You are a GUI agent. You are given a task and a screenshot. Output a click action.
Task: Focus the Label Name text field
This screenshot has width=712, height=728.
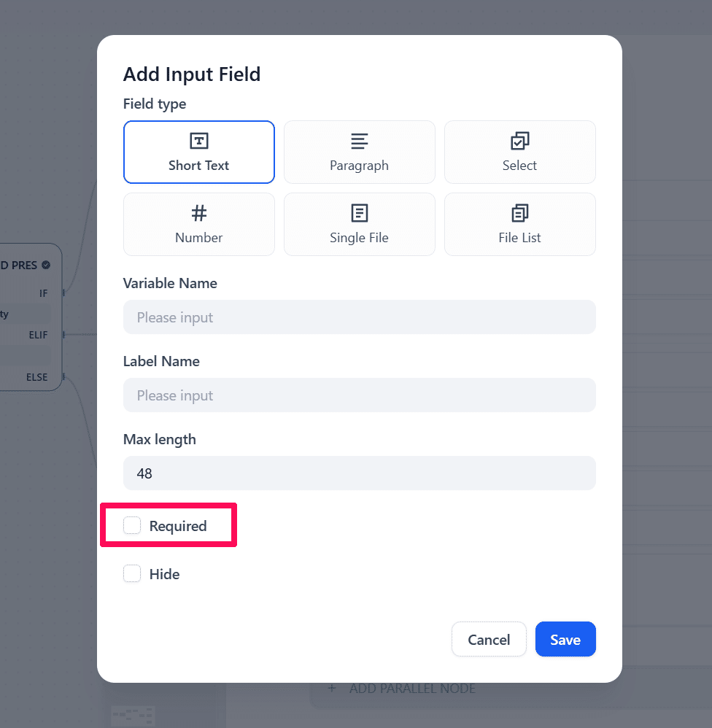[x=359, y=395]
